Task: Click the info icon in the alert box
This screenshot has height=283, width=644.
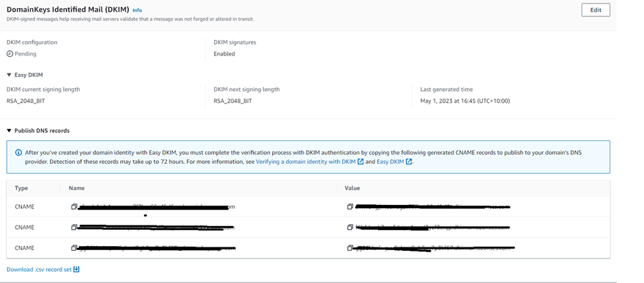Action: click(x=19, y=152)
